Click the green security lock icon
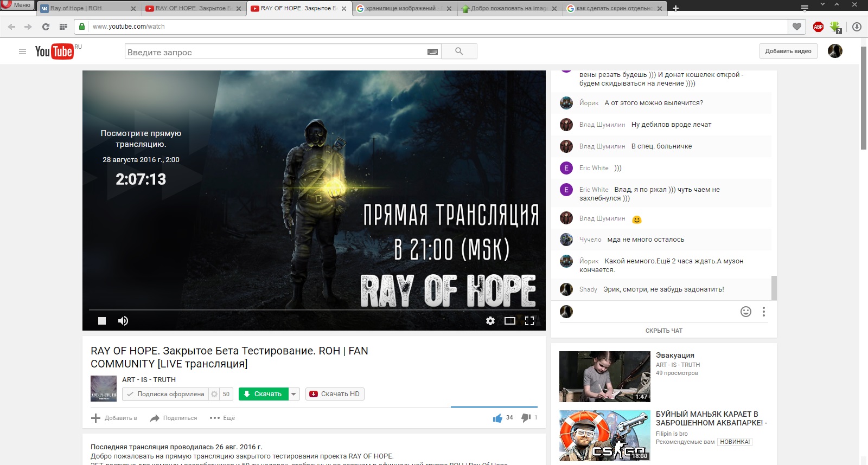 (x=82, y=26)
